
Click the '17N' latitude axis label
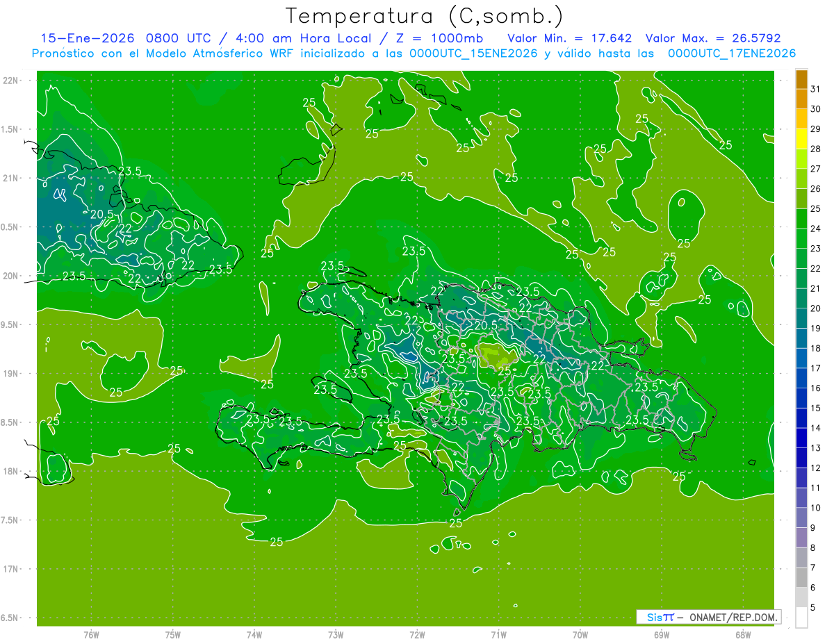coord(10,570)
